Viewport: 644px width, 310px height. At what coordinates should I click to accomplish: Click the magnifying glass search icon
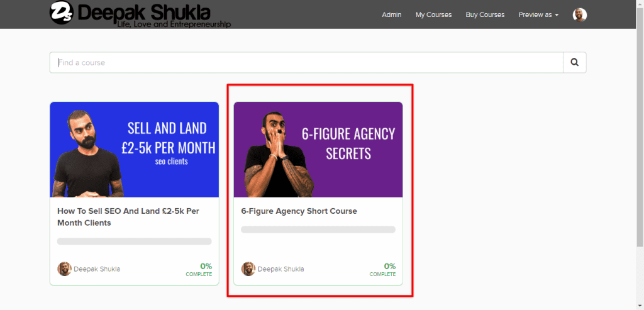575,62
